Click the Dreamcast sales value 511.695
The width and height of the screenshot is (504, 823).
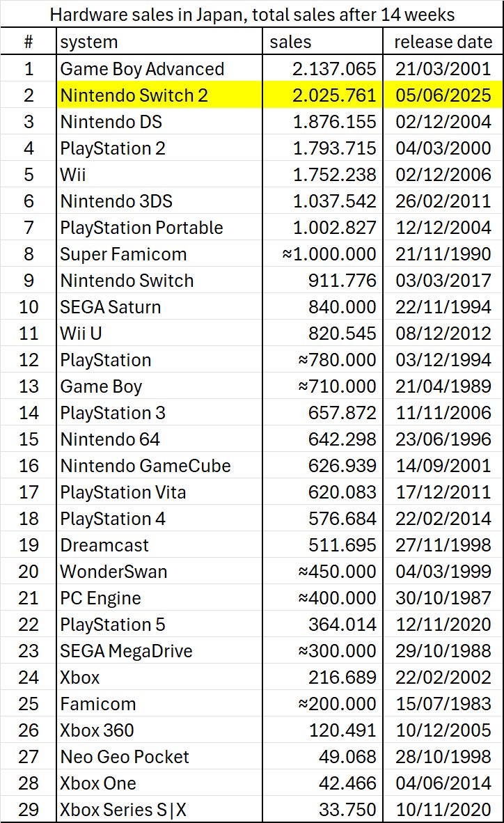pos(322,544)
